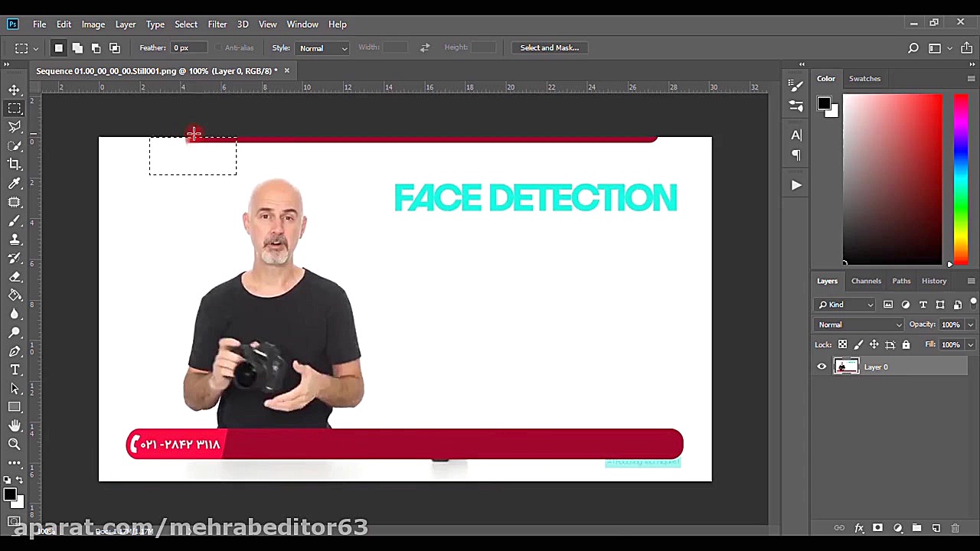Screen dimensions: 980x551
Task: Open the Filter menu
Action: click(x=217, y=24)
